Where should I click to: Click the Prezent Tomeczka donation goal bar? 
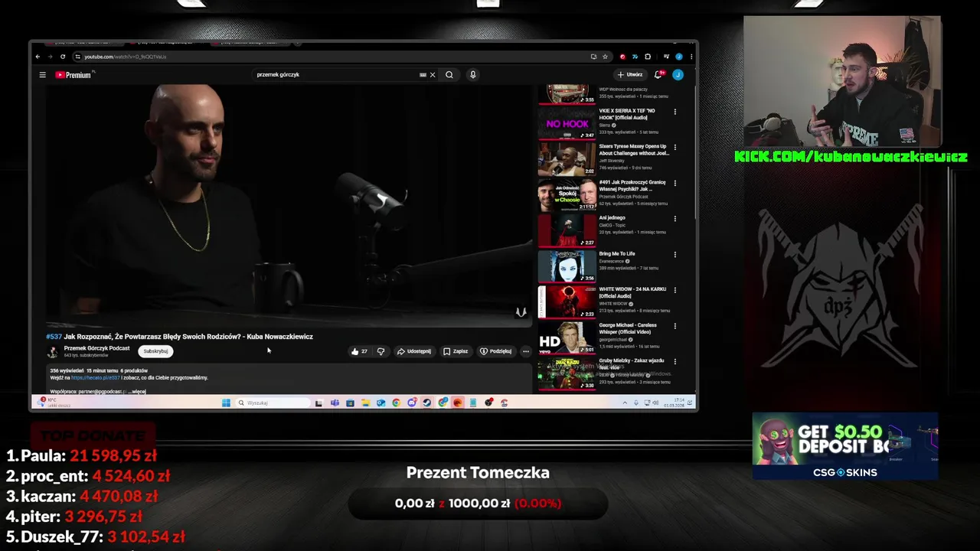coord(478,504)
